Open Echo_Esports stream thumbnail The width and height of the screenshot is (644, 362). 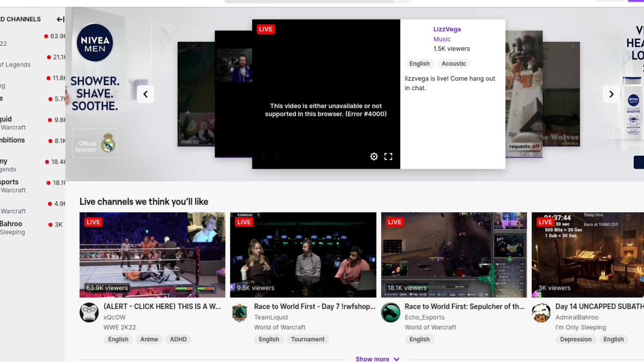454,255
